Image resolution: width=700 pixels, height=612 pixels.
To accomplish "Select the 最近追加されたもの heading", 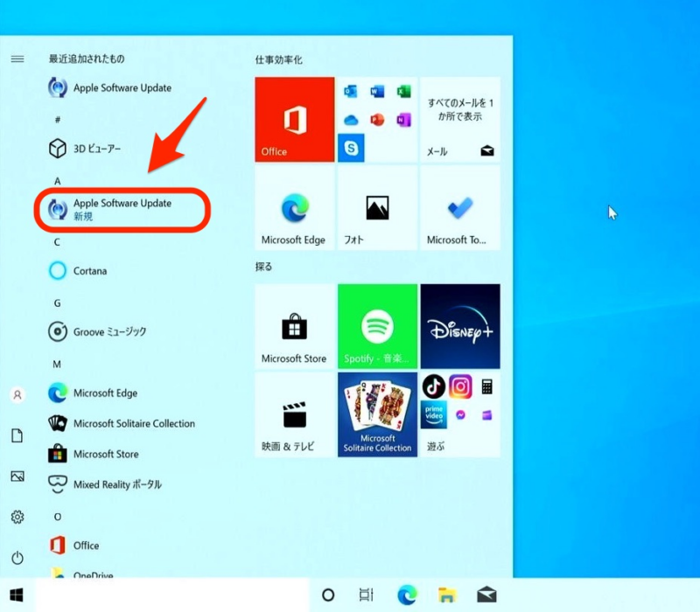I will (87, 59).
